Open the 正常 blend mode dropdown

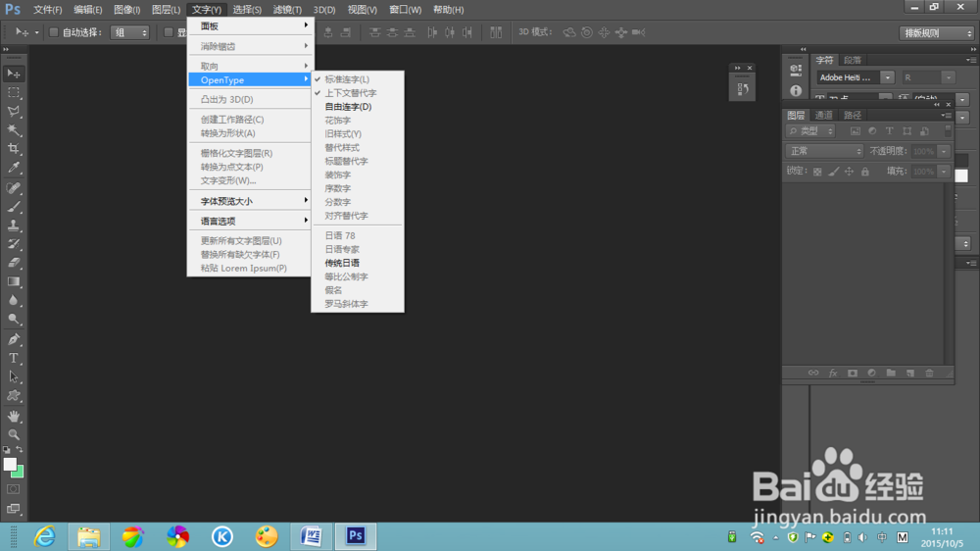click(824, 151)
